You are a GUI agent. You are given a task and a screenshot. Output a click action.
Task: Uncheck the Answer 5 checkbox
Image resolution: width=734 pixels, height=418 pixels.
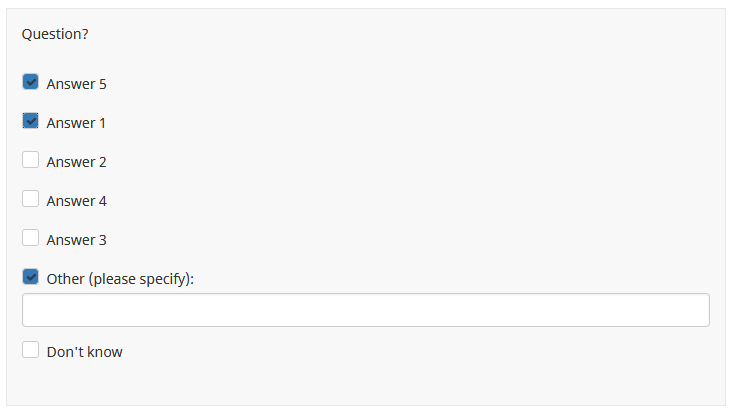coord(30,82)
